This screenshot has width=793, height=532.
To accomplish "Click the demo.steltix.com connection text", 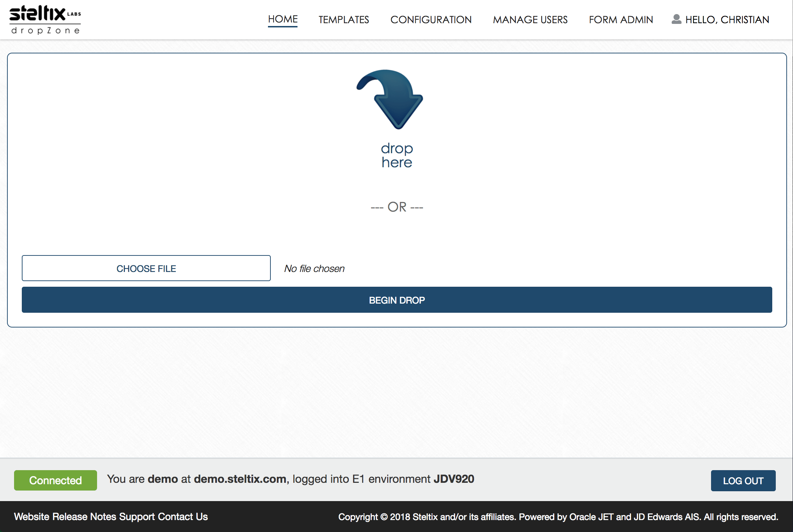I will coord(240,479).
